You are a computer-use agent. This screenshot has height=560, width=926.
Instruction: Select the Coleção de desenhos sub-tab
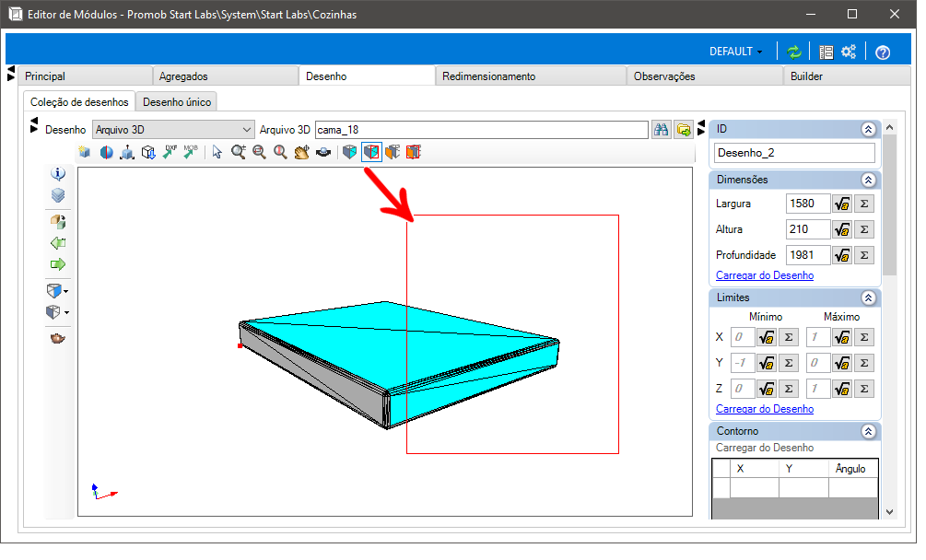79,102
